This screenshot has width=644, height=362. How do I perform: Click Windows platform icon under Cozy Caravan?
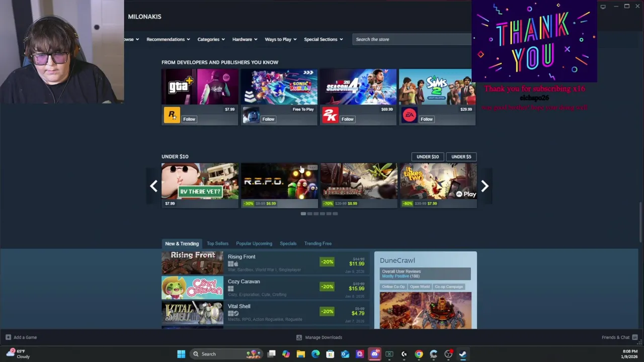tap(230, 289)
